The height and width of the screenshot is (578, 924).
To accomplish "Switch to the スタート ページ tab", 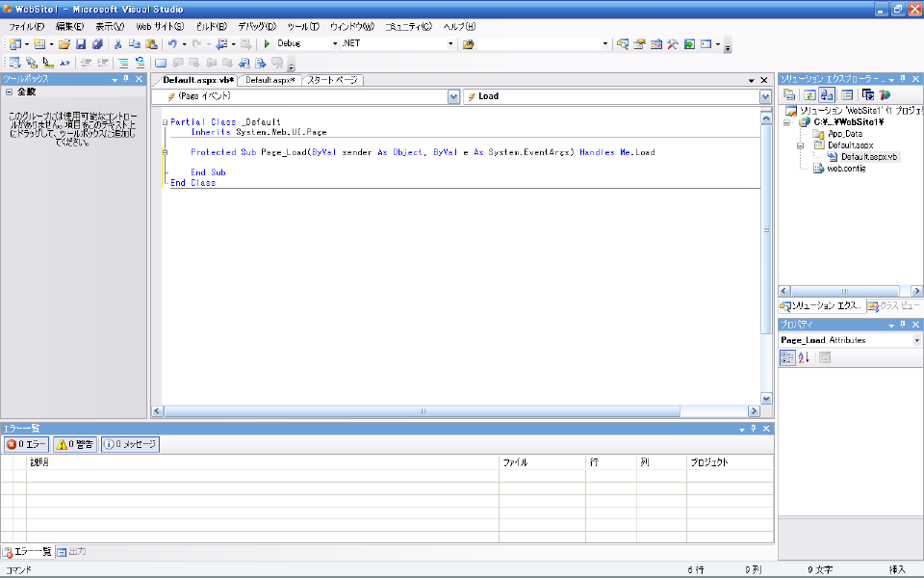I will point(333,80).
